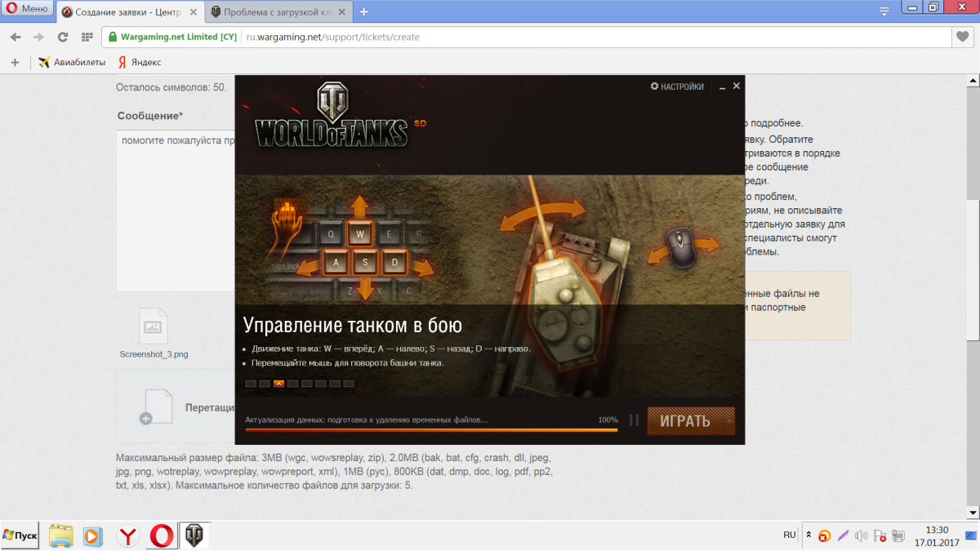
Task: Launch the media player taskbar icon
Action: (92, 536)
